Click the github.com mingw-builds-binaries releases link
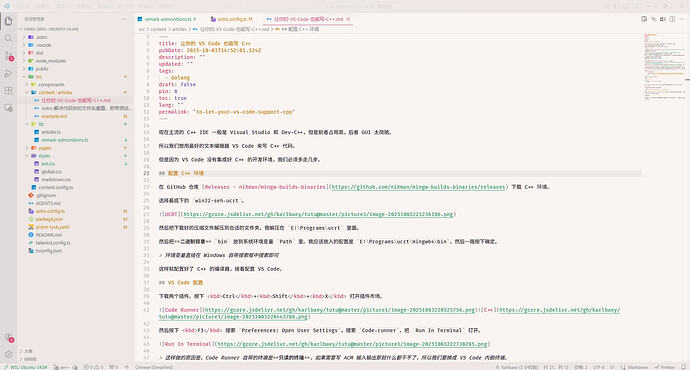 tap(418, 187)
